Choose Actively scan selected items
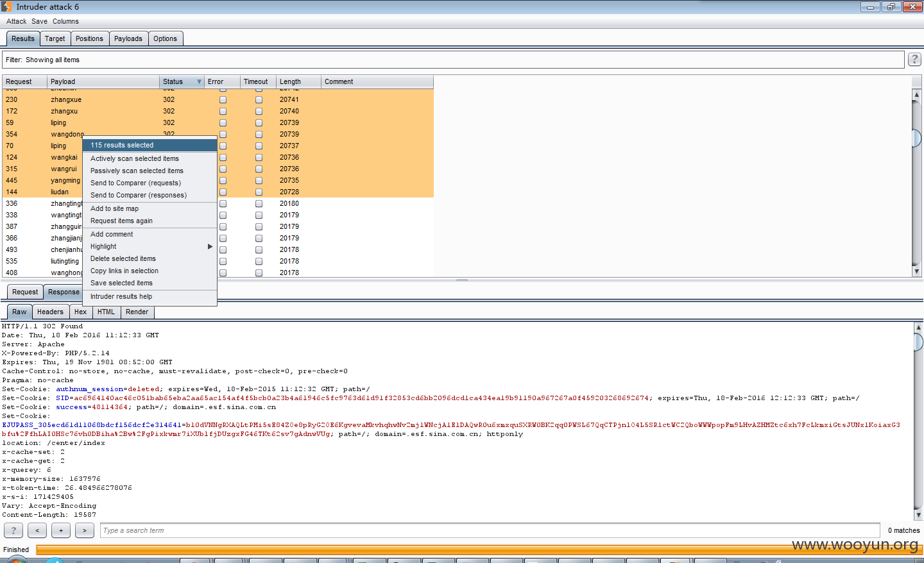Screen dimensions: 924x563 click(x=150, y=158)
